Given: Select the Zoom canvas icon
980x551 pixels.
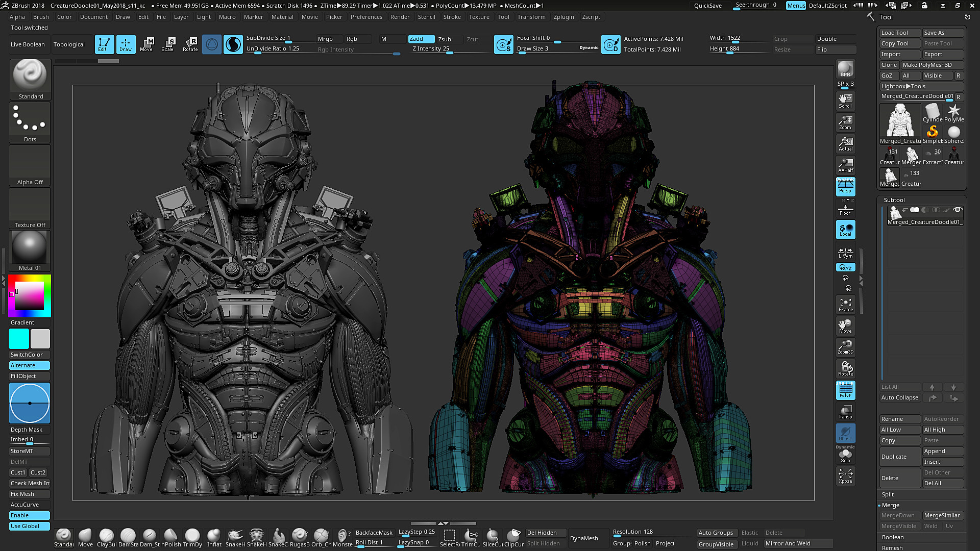Looking at the screenshot, I should click(845, 122).
